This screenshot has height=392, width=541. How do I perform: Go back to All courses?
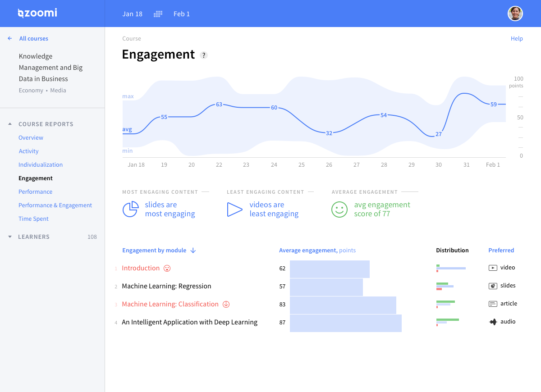(x=33, y=38)
